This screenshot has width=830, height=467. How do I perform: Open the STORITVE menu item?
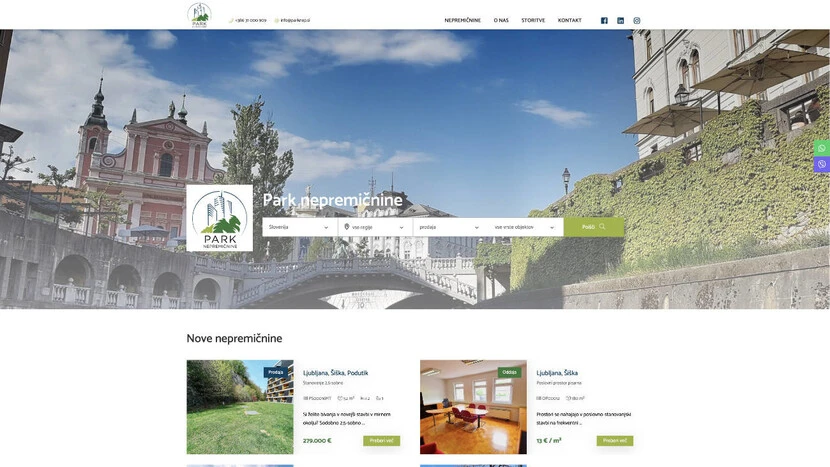533,20
